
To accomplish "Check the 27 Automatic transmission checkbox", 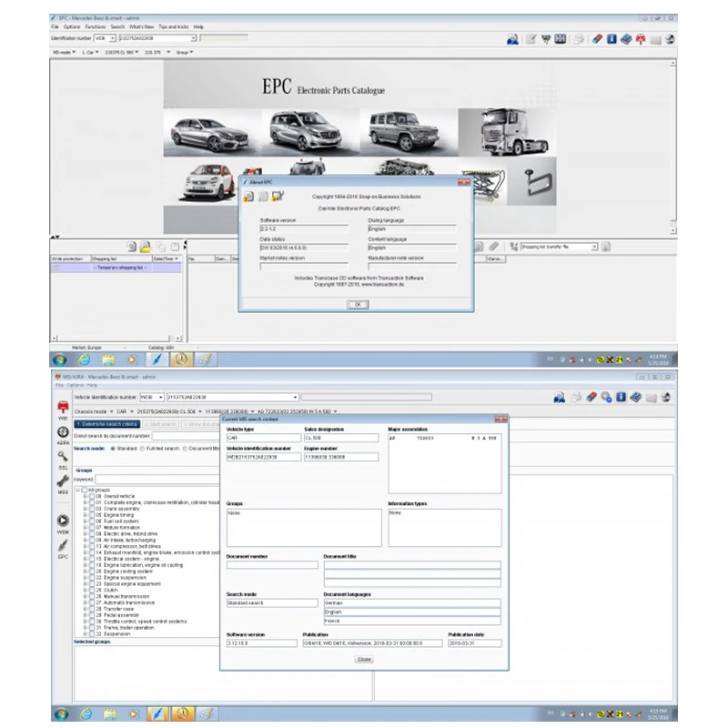I will (x=92, y=602).
